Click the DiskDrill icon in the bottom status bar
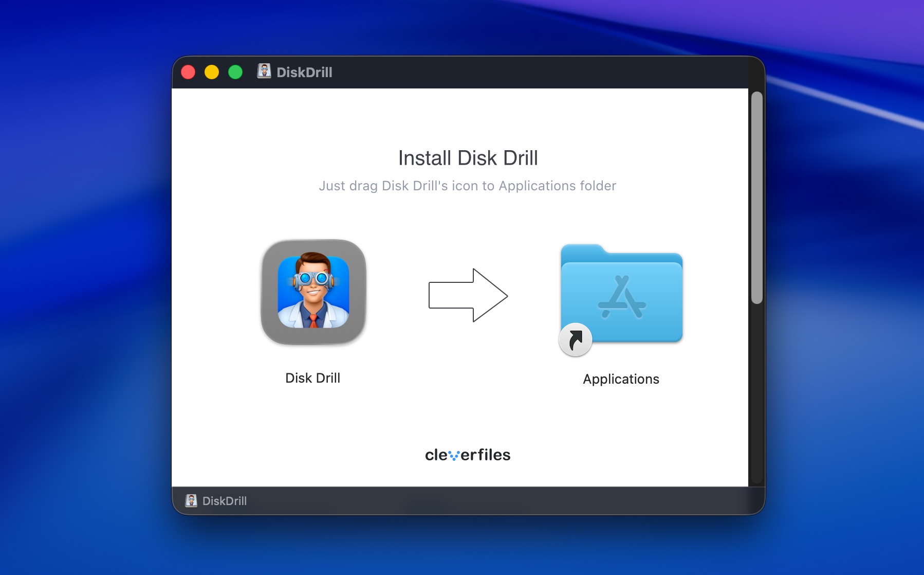This screenshot has width=924, height=575. (191, 501)
